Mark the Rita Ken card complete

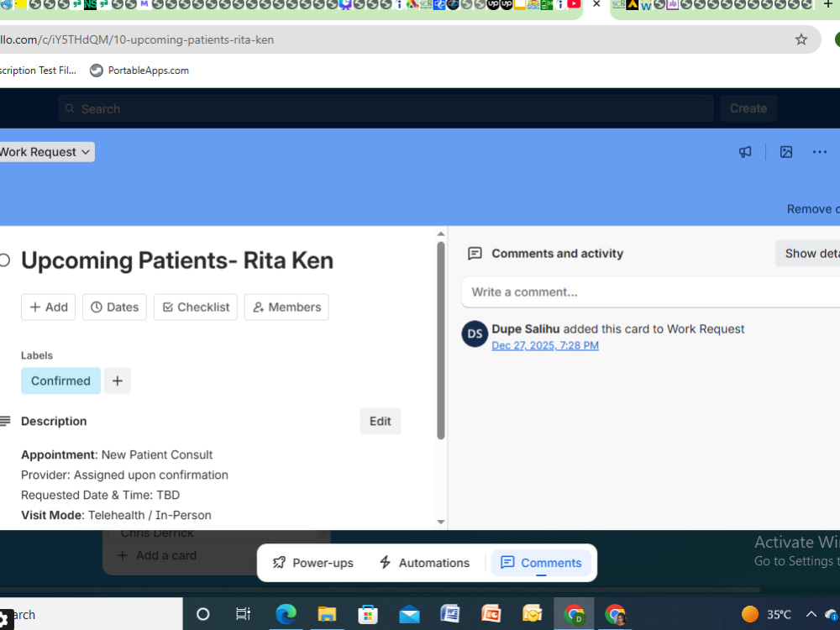point(4,260)
